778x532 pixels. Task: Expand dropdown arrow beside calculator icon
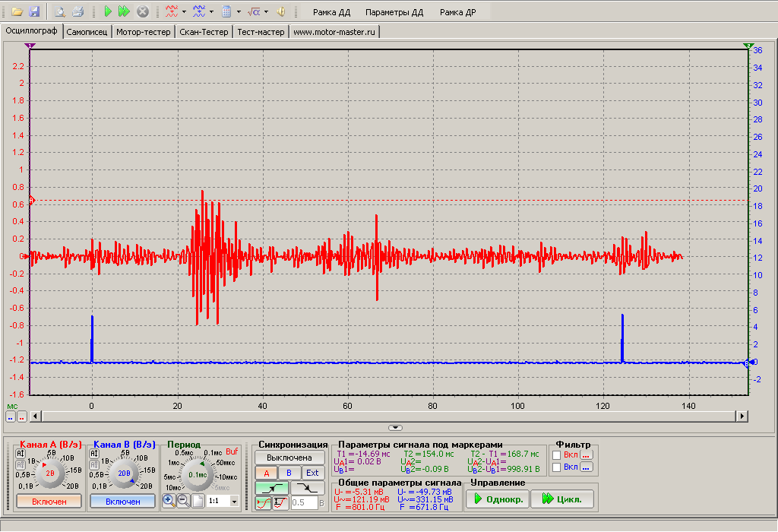point(239,11)
